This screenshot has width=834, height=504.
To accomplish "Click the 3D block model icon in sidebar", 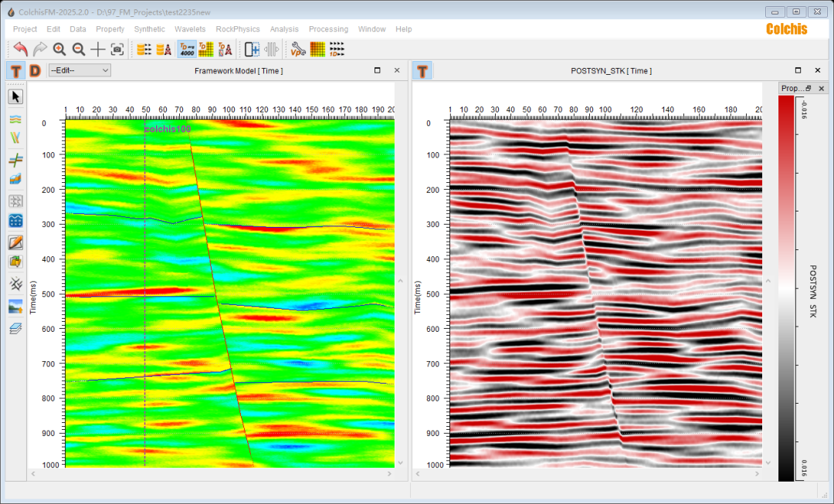I will click(15, 178).
